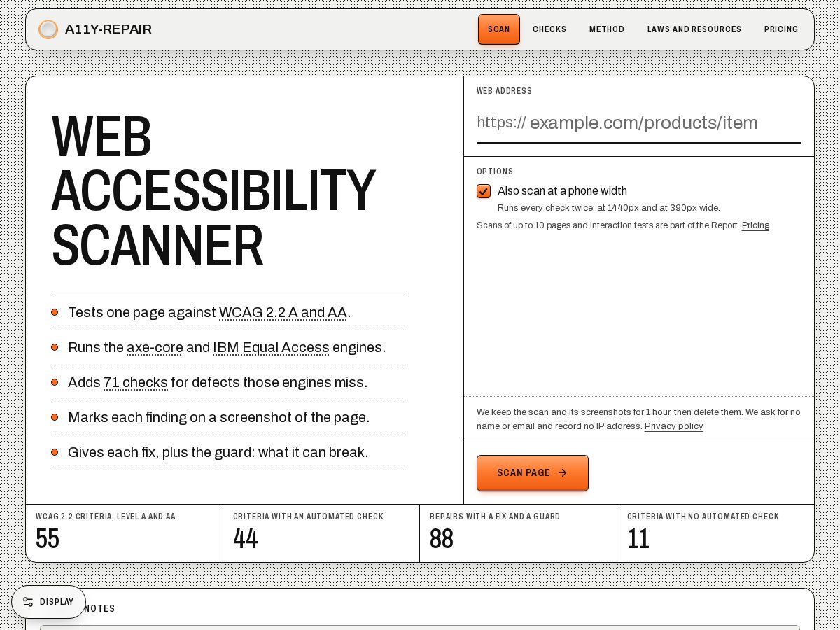Click the https:// prefix text
This screenshot has height=630, width=840.
(501, 122)
